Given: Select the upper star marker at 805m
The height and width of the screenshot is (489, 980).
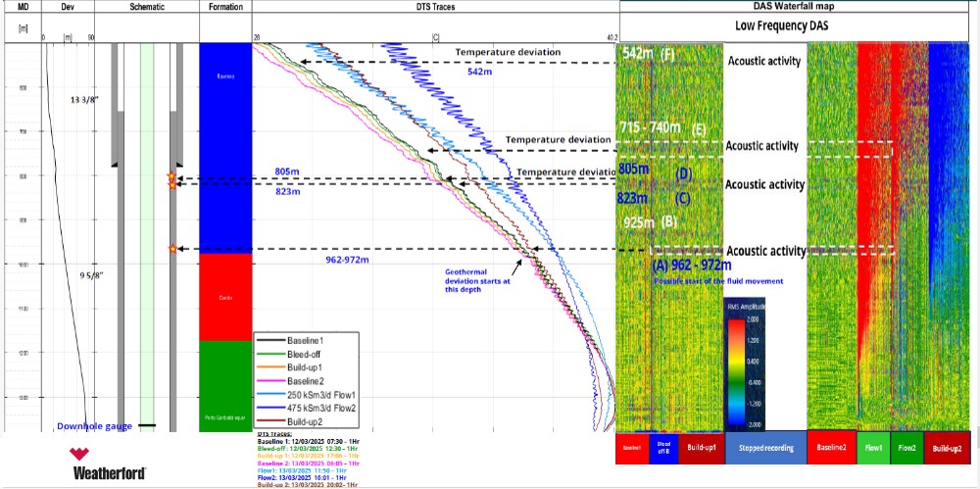Looking at the screenshot, I should click(x=171, y=177).
